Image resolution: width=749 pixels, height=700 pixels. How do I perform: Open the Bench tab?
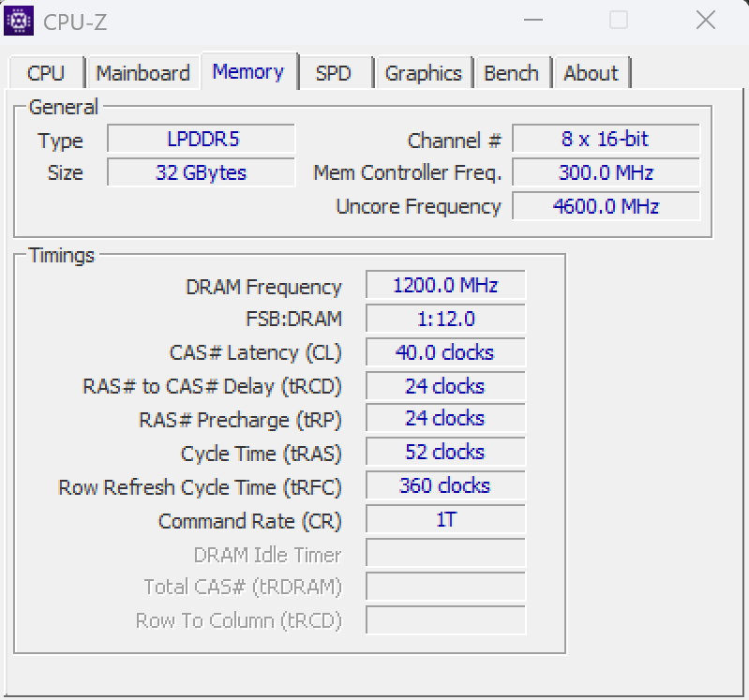(x=511, y=73)
